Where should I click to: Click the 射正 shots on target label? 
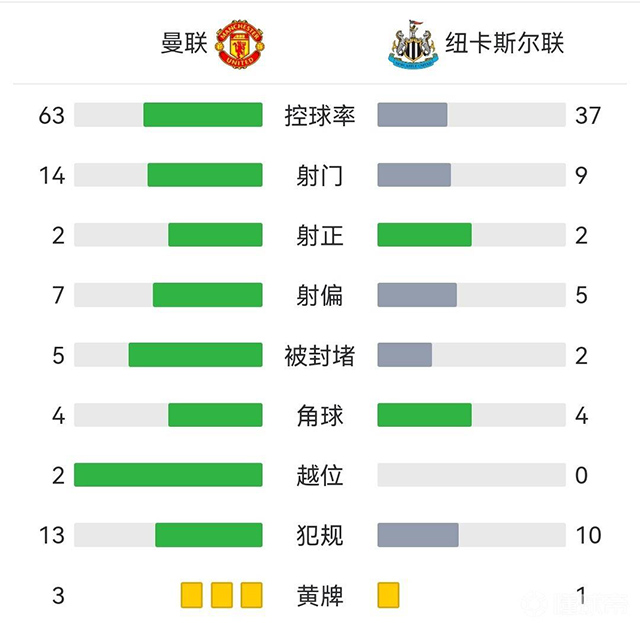click(x=320, y=235)
